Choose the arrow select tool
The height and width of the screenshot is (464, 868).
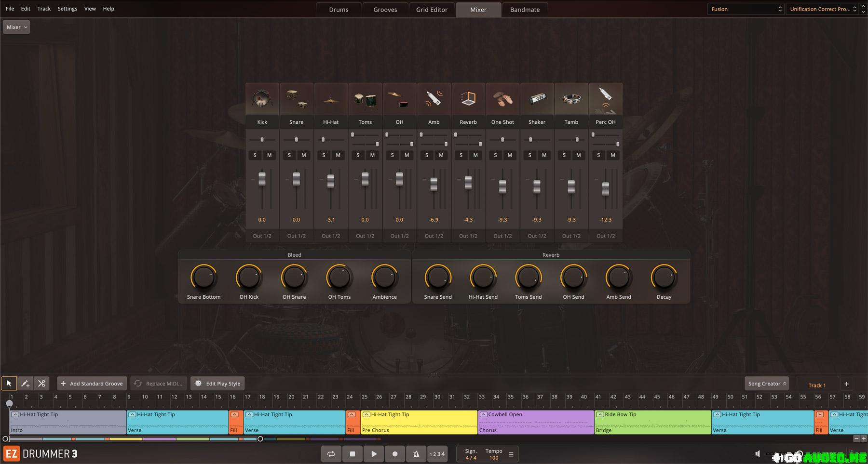[9, 384]
